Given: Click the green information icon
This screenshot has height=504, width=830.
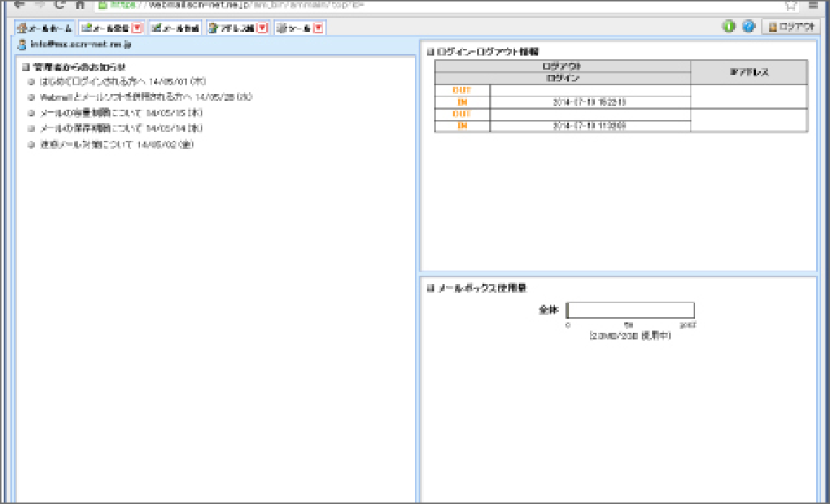Looking at the screenshot, I should (728, 27).
